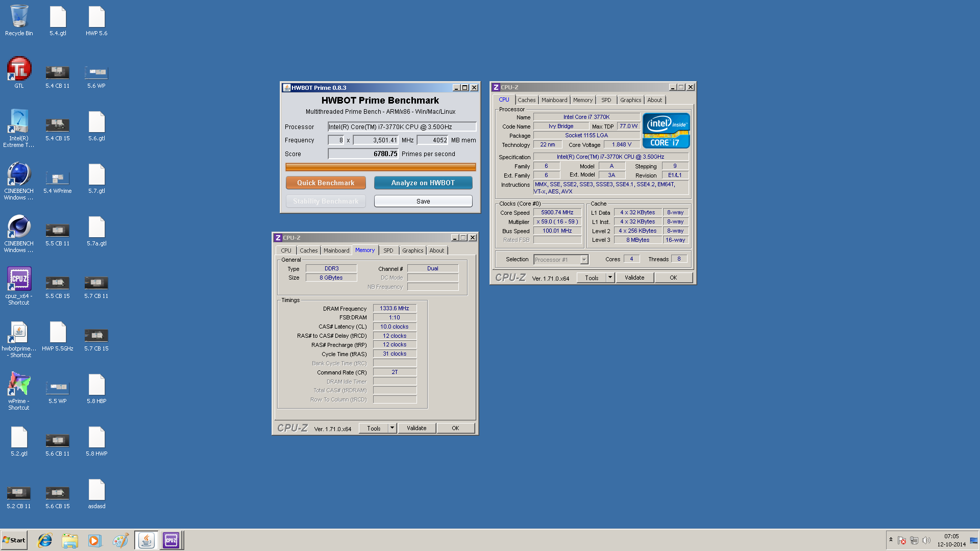Screen dimensions: 980x551
Task: Launch the wPrime shortcut on the desktop
Action: tap(19, 391)
